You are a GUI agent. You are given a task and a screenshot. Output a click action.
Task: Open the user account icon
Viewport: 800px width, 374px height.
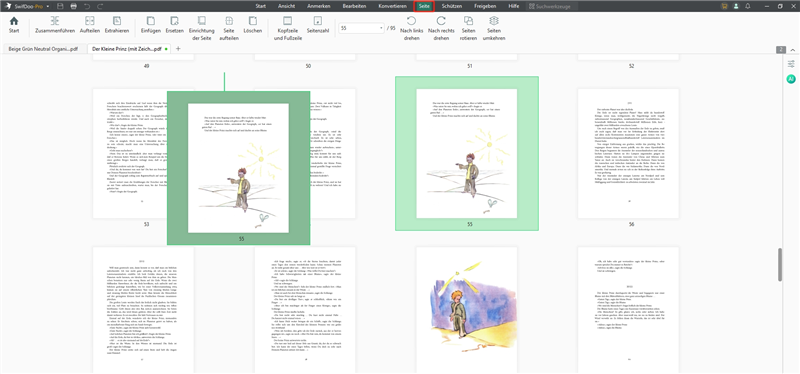(736, 6)
